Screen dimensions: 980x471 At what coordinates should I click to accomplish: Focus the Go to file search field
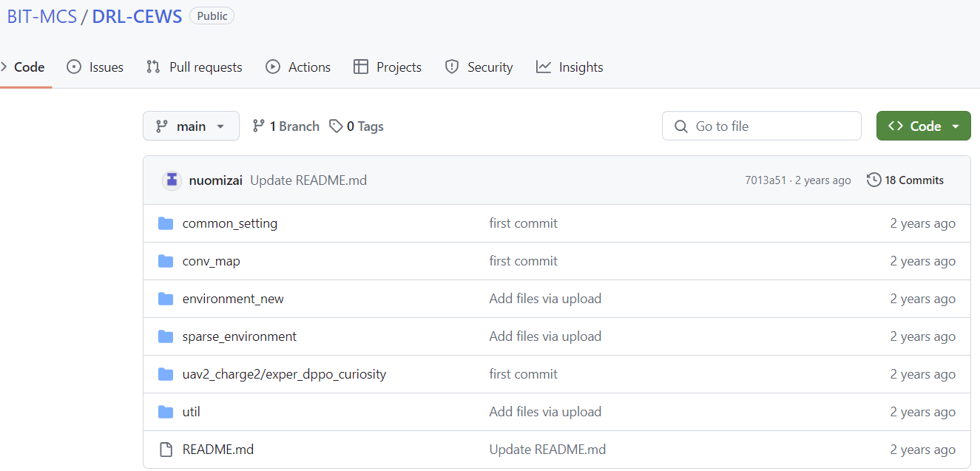click(762, 126)
